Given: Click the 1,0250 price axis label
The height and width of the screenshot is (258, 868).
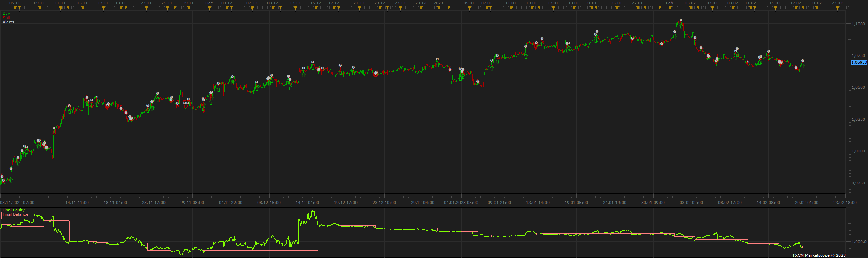Looking at the screenshot, I should click(x=858, y=119).
